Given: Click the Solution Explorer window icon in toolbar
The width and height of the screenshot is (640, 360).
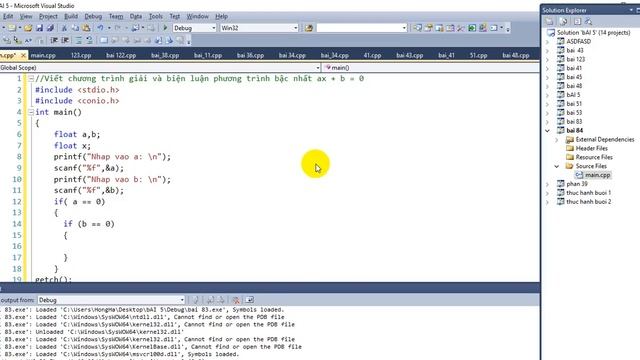Looking at the screenshot, I should [x=417, y=28].
